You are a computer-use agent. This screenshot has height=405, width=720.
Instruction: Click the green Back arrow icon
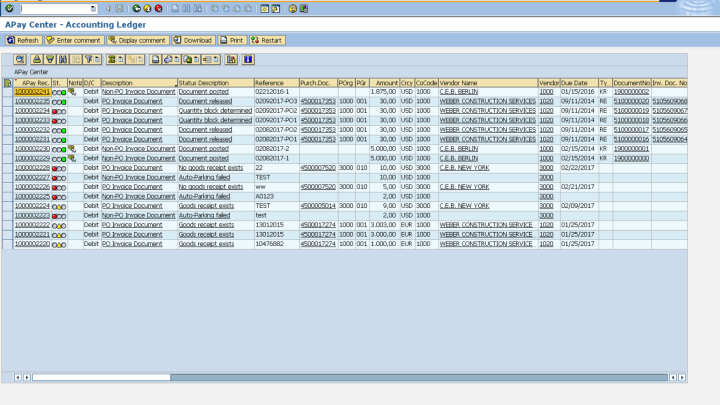(136, 8)
